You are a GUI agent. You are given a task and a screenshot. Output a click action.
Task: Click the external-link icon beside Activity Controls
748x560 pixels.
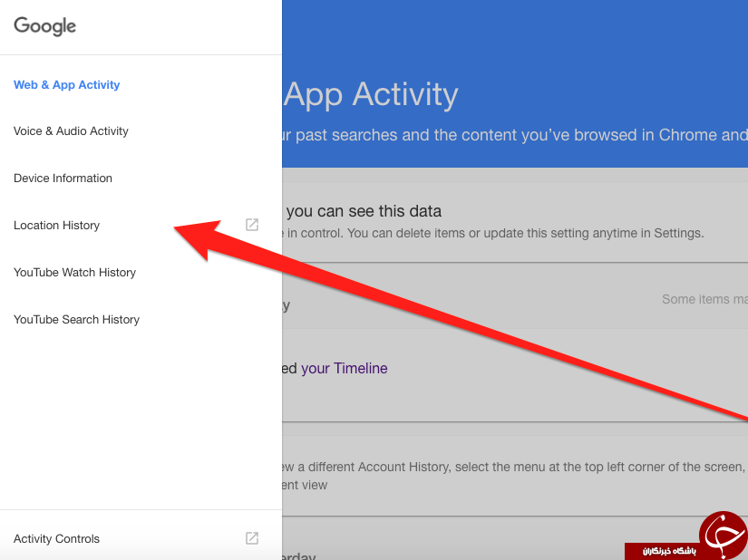pos(252,538)
